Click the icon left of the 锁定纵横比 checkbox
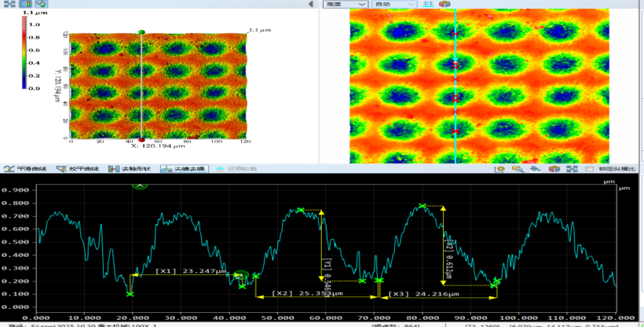This screenshot has height=327, width=644. point(571,169)
